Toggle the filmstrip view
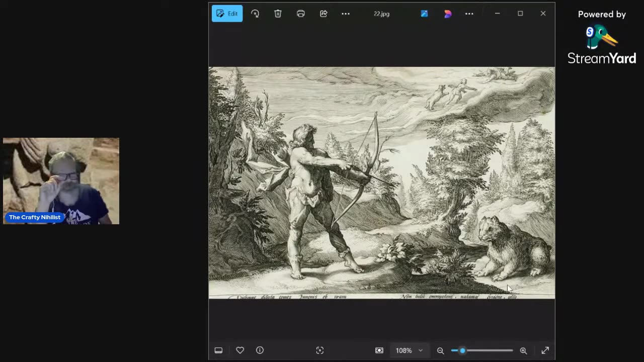The width and height of the screenshot is (644, 362). [218, 350]
